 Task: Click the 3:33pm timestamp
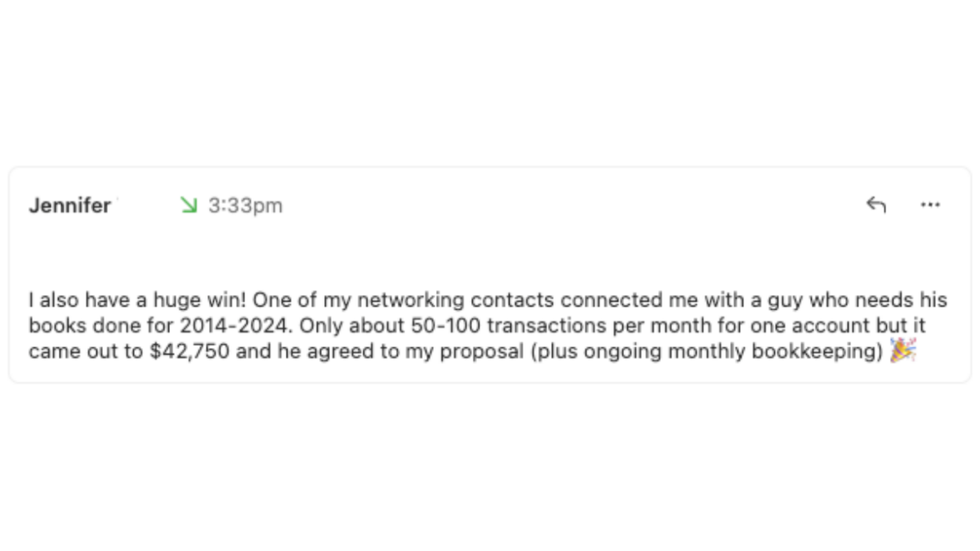(x=245, y=206)
